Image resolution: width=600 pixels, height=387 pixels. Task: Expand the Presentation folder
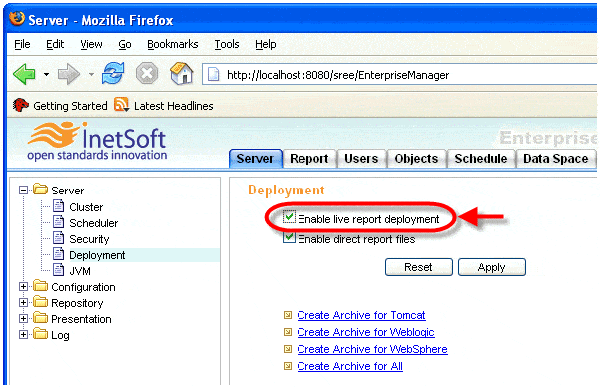tap(23, 318)
